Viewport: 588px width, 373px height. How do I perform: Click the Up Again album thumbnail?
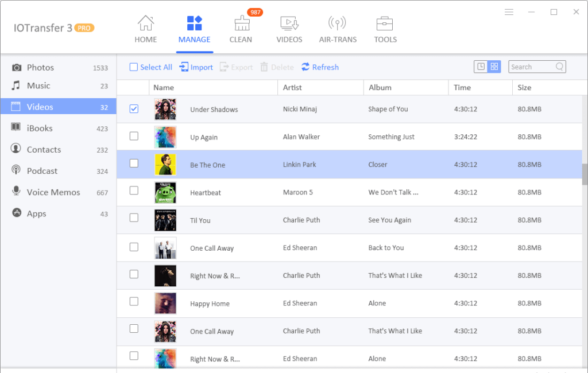165,137
